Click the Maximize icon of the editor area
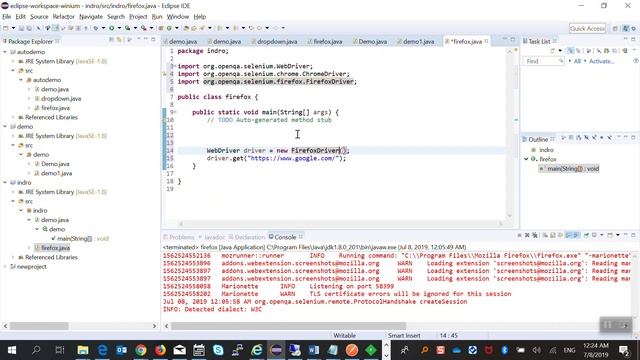The image size is (640, 360). 513,40
